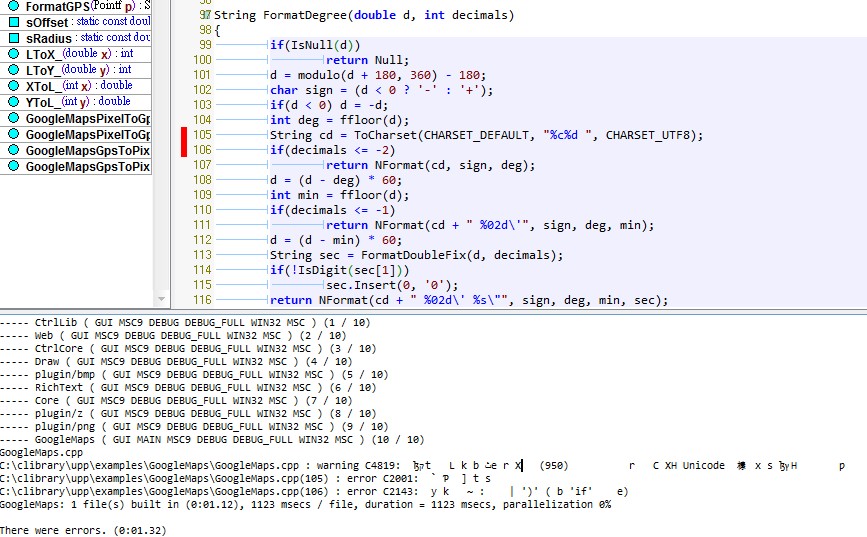Select YToL_(int y) in the navigator list
This screenshot has width=867, height=537.
pyautogui.click(x=77, y=101)
